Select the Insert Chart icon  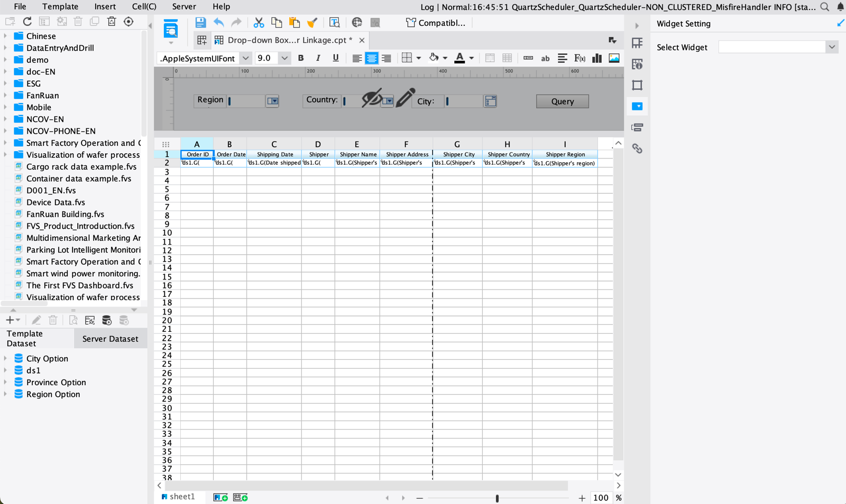coord(596,58)
